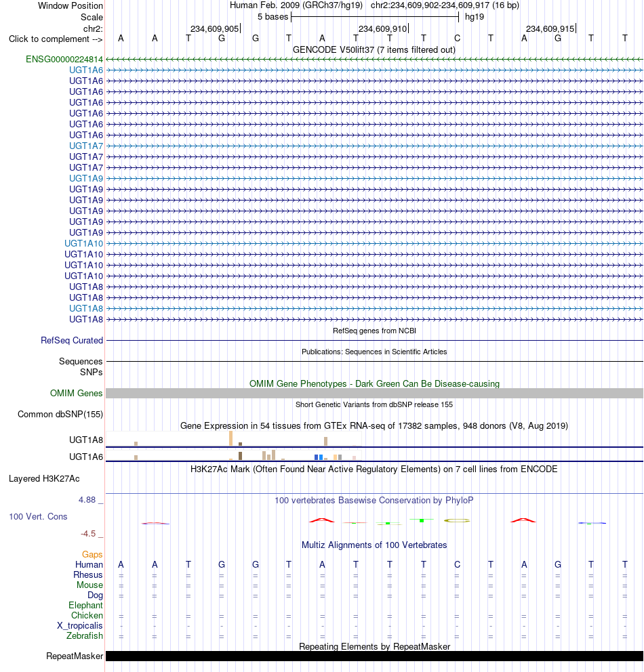This screenshot has width=644, height=672.
Task: Click the Common dbSNP(155) track label
Action: pyautogui.click(x=60, y=414)
